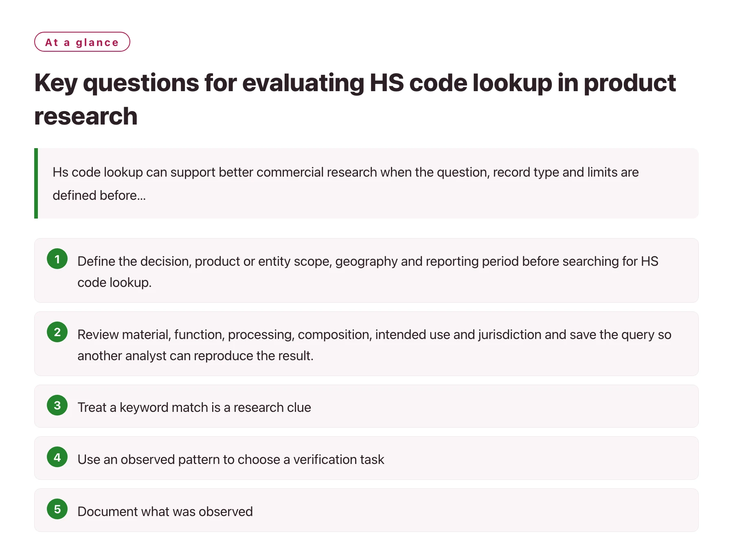The width and height of the screenshot is (733, 560).
Task: Select "Use an observed pattern to choose a verification task"
Action: [x=231, y=459]
